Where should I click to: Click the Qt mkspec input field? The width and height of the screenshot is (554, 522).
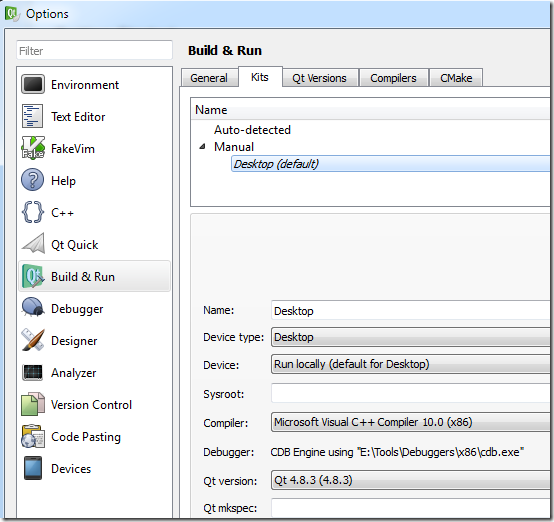pos(410,508)
